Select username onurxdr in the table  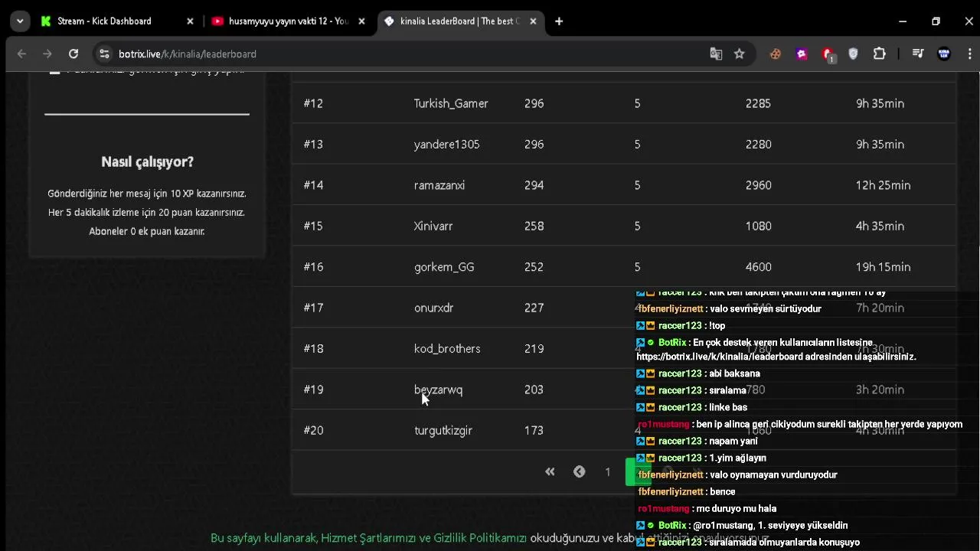[x=434, y=308]
